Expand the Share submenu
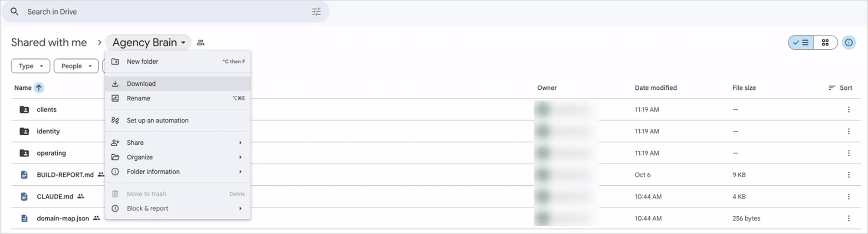Image resolution: width=868 pixels, height=234 pixels. (178, 143)
